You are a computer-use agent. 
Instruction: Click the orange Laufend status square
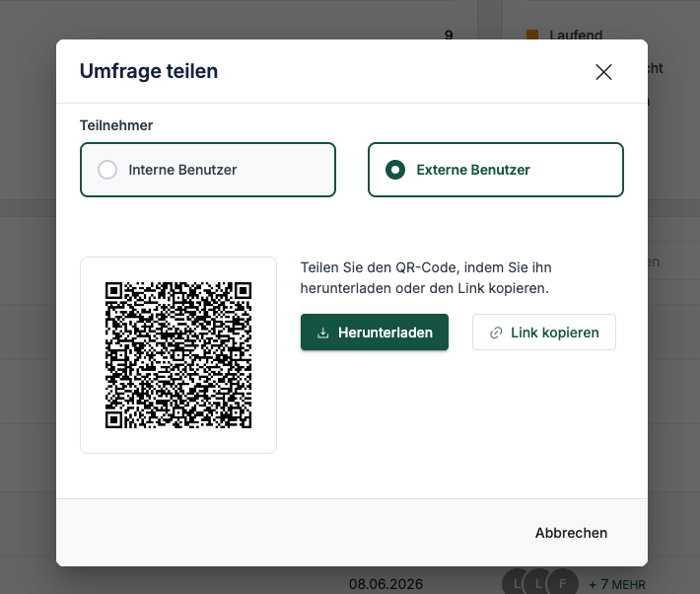(532, 35)
